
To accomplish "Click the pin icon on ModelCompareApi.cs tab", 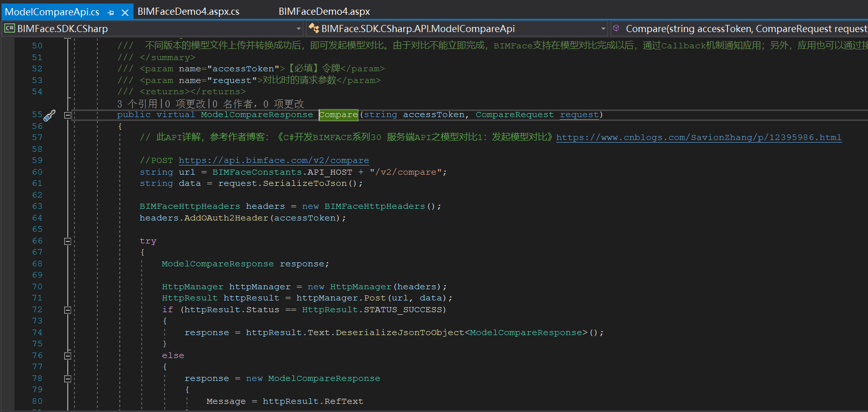I will click(x=111, y=12).
